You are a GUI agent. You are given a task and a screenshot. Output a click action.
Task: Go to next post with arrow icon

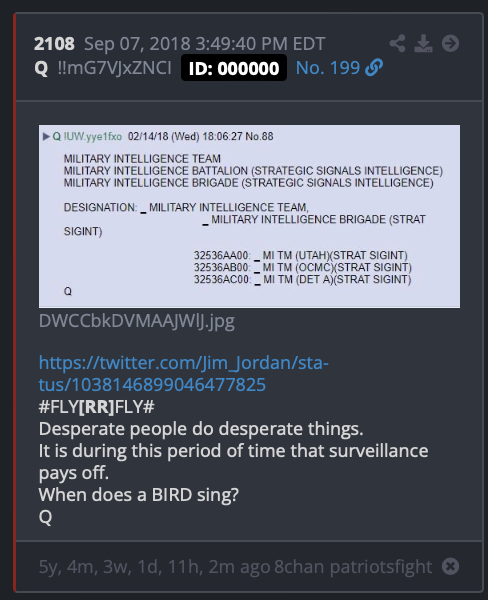[450, 43]
